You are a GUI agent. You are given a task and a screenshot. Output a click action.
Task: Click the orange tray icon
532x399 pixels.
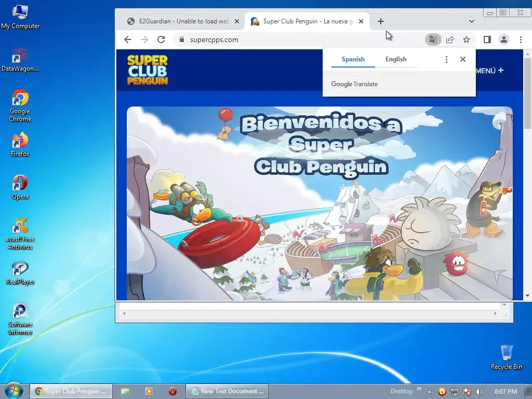[x=442, y=392]
